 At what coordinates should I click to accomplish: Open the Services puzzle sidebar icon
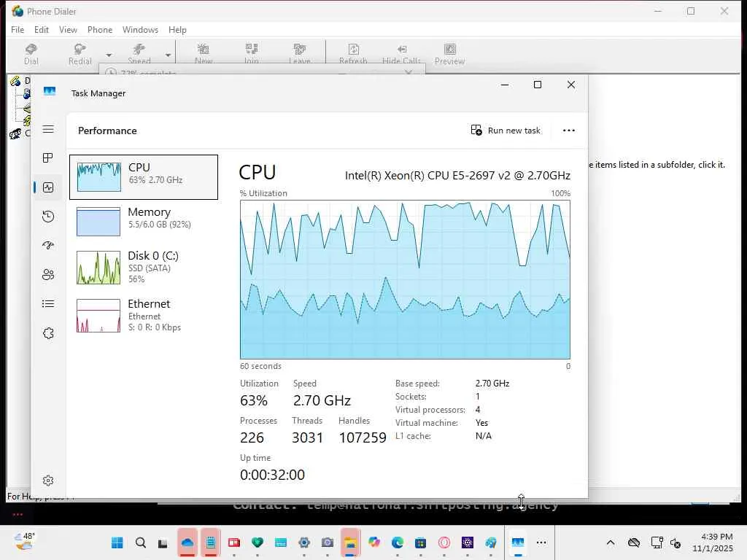click(48, 333)
